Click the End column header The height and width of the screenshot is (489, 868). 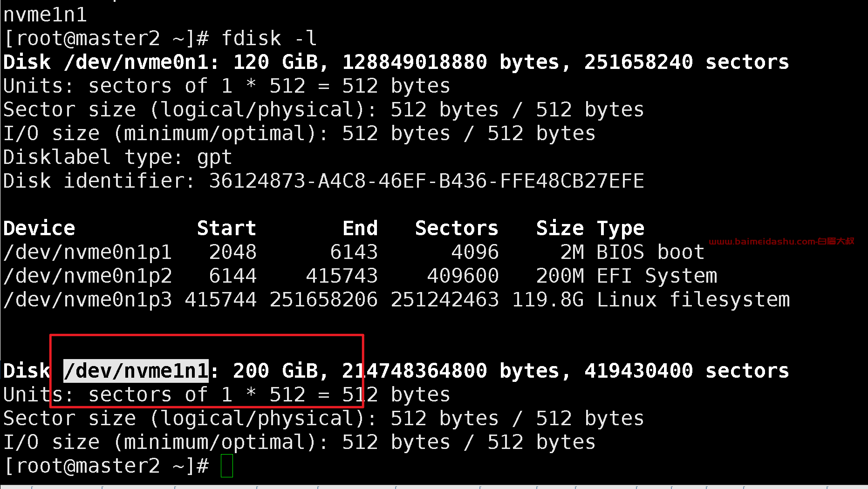click(360, 228)
